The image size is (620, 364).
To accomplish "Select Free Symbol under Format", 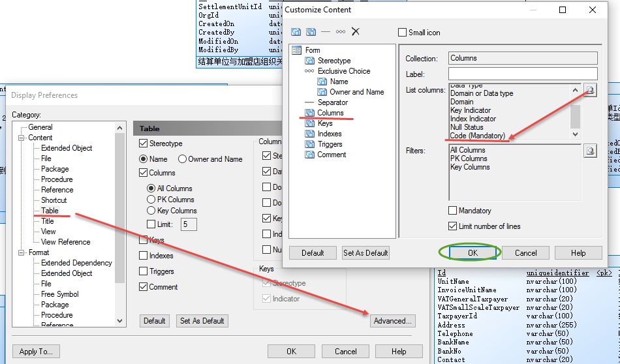I will [59, 294].
